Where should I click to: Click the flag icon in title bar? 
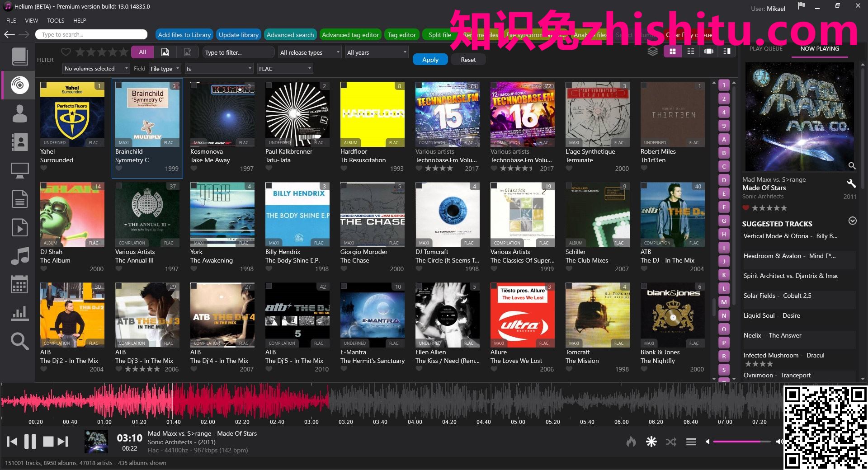[x=801, y=6]
